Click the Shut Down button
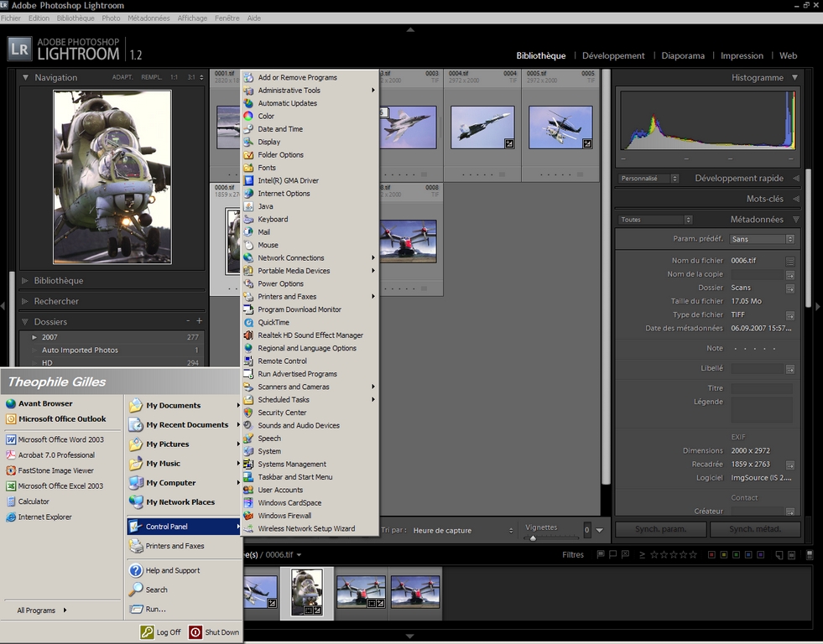The image size is (823, 644). 214,632
